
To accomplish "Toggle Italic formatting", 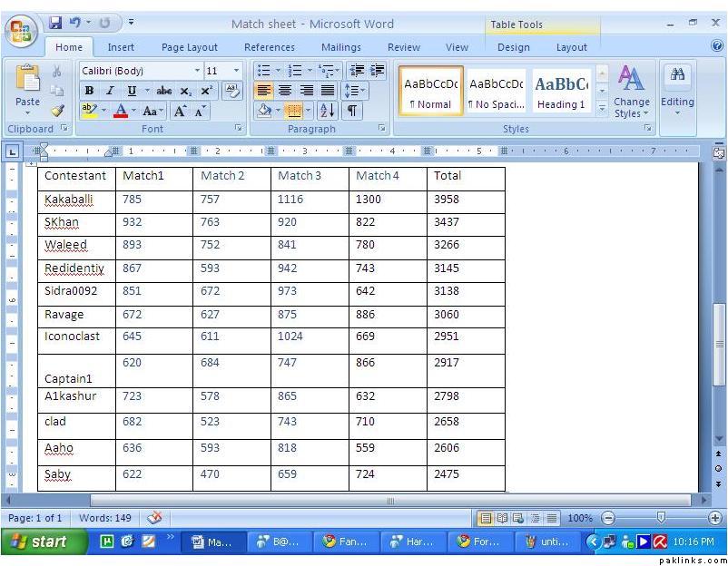I will tap(110, 91).
